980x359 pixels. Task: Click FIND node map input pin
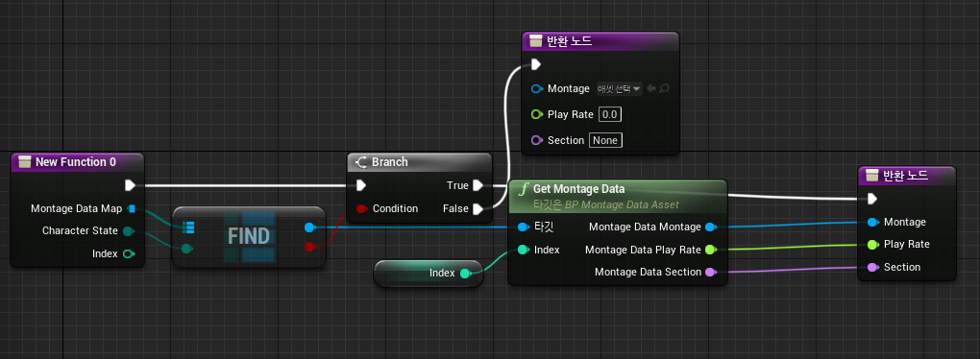coord(187,227)
